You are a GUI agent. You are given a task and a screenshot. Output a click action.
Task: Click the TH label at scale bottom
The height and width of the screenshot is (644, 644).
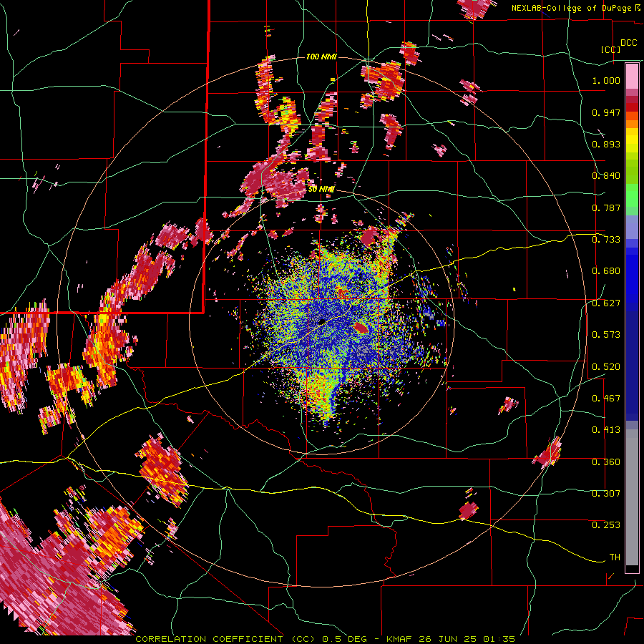615,557
